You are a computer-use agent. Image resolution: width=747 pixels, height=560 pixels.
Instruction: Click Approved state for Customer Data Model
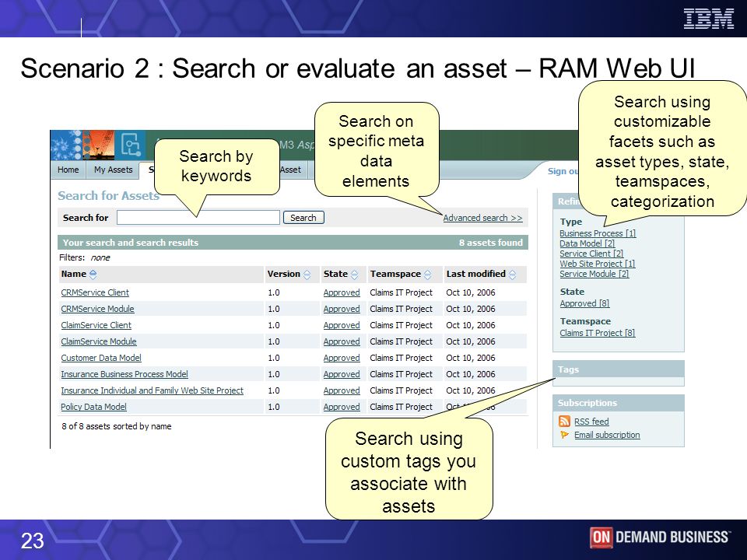342,358
